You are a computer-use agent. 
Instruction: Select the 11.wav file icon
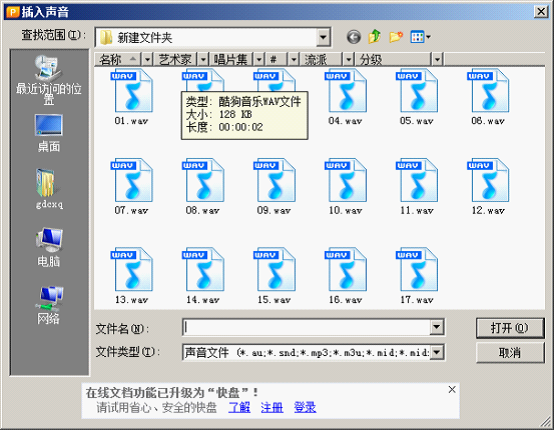[x=417, y=180]
